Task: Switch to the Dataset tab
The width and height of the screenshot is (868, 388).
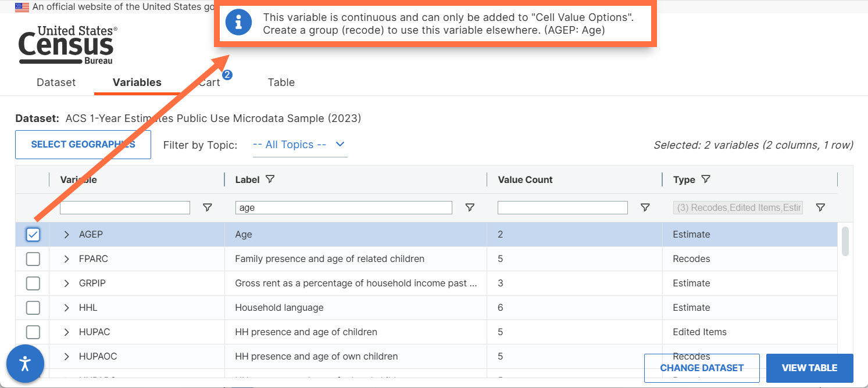Action: tap(56, 82)
